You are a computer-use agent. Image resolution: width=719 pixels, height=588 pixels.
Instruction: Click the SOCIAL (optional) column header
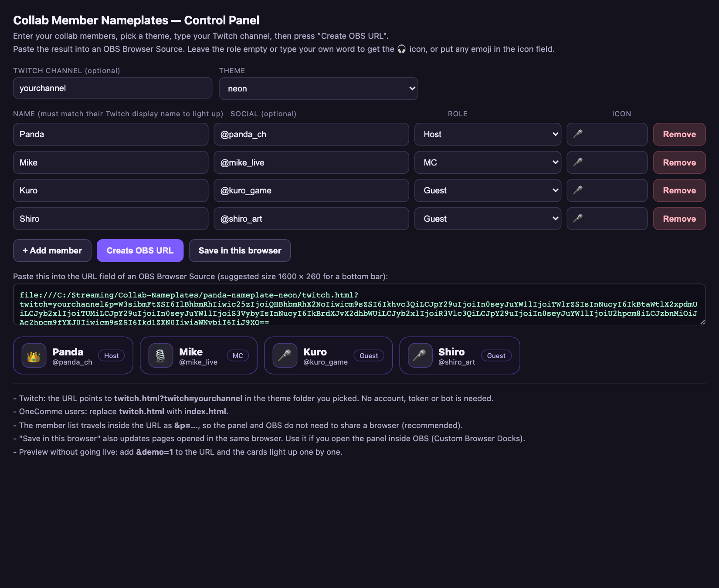click(x=263, y=114)
